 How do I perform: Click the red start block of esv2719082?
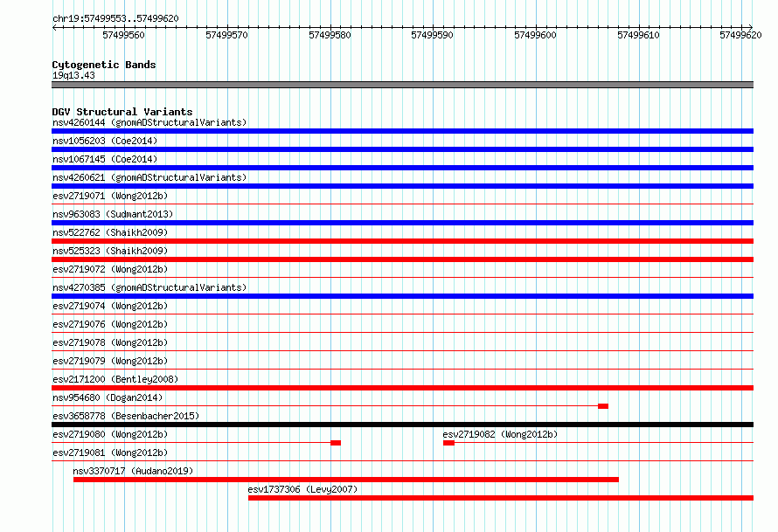(448, 443)
